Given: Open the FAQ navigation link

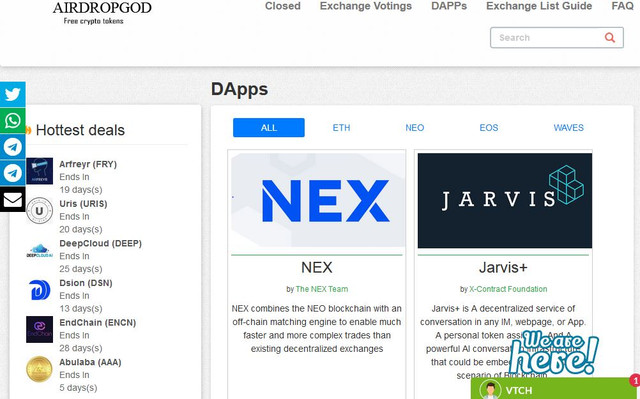Looking at the screenshot, I should (622, 6).
